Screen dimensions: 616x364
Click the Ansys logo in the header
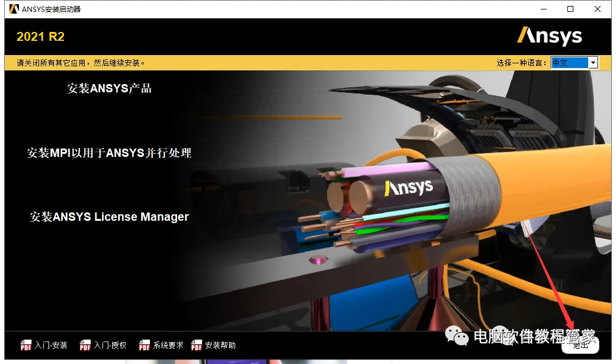[549, 36]
